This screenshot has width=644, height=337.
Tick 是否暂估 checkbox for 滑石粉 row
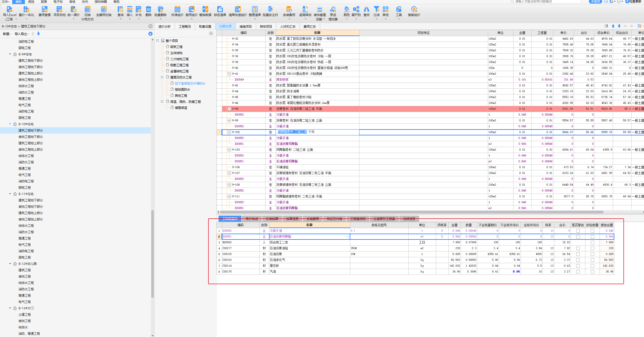point(578,266)
